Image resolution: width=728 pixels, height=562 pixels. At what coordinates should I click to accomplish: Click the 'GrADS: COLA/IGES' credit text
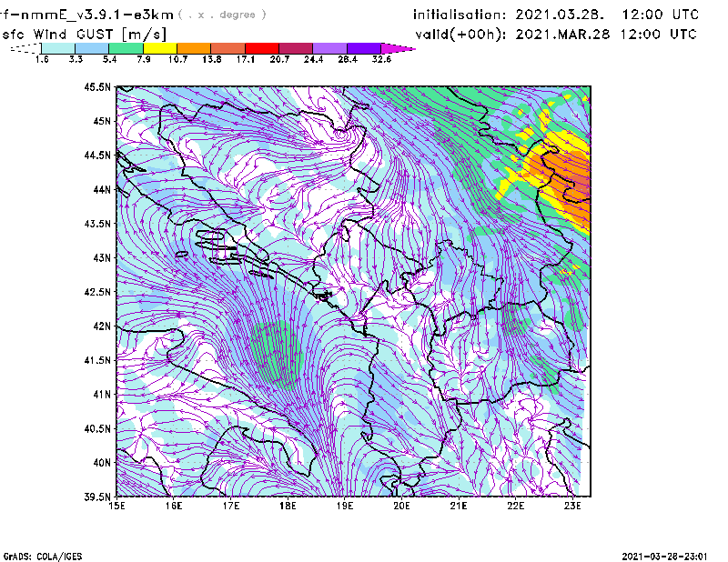36,555
